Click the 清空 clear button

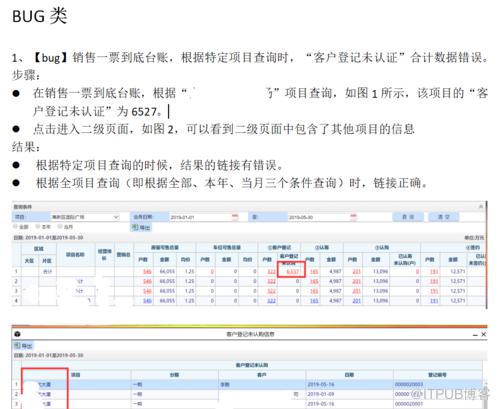[x=443, y=217]
